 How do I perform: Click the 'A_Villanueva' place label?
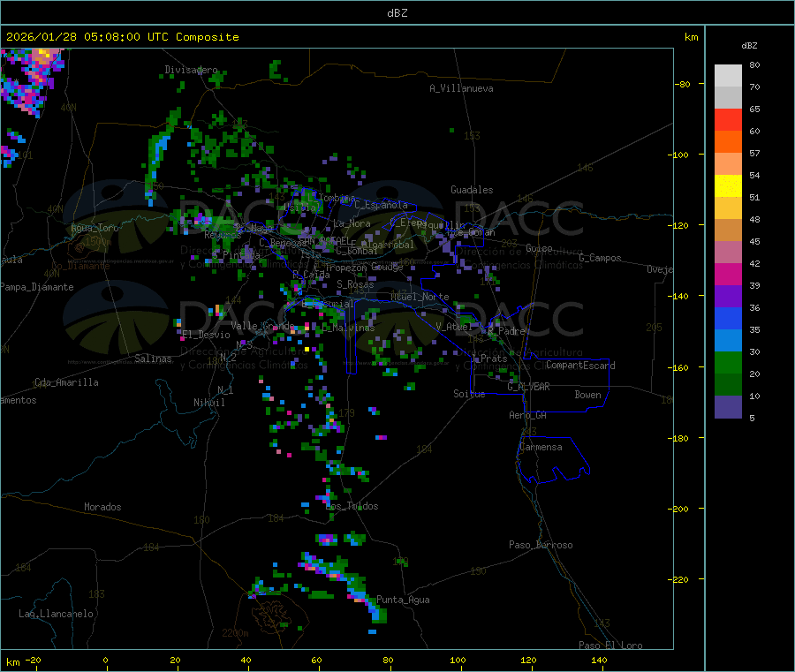click(461, 88)
